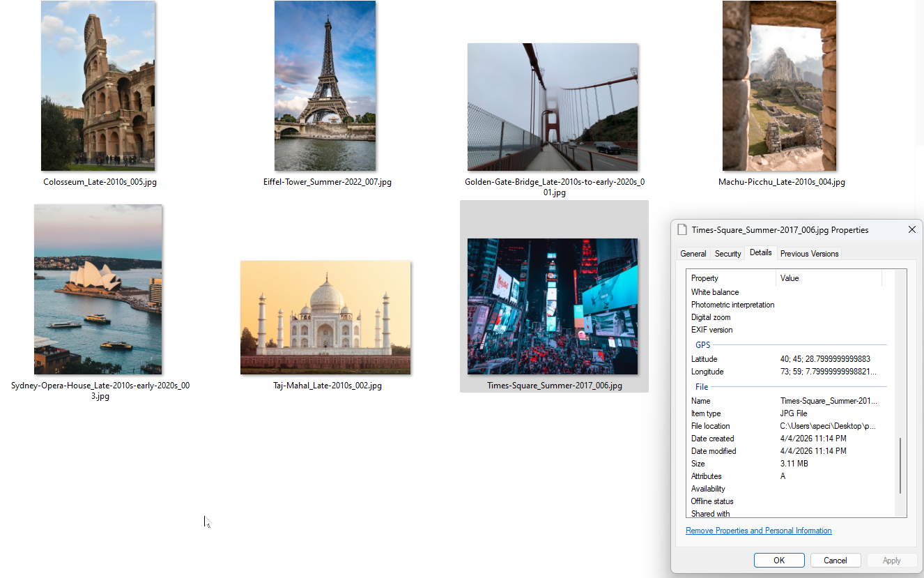Screen dimensions: 924x578
Task: Click the Details tab
Action: (x=760, y=252)
